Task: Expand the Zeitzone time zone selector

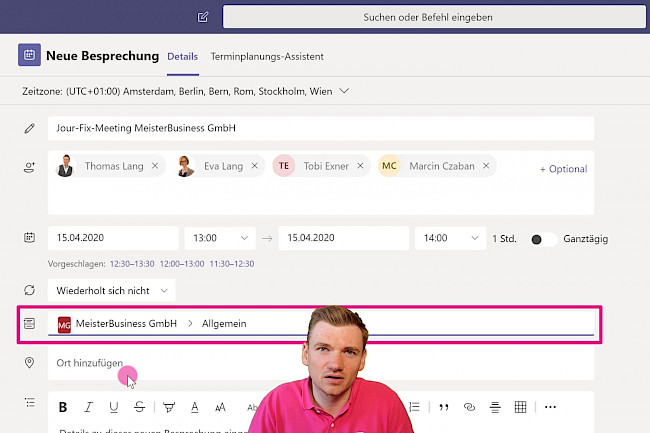Action: (185, 91)
